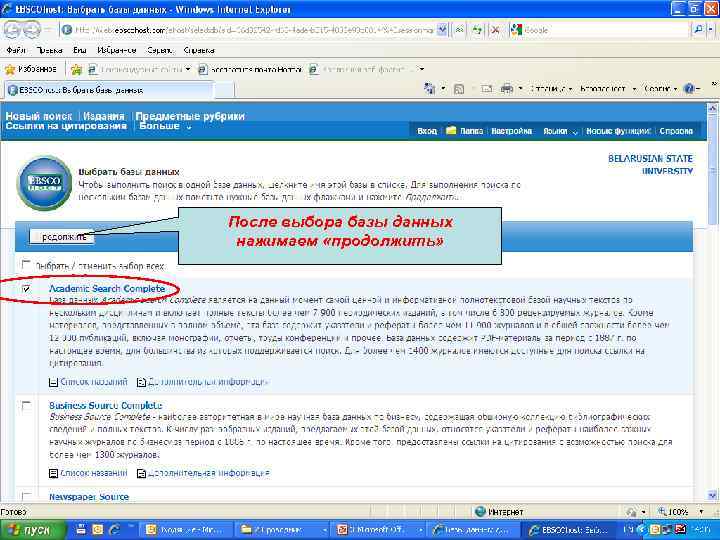Click the Internet zone globe icon
Screen dimensions: 720x540
click(480, 512)
